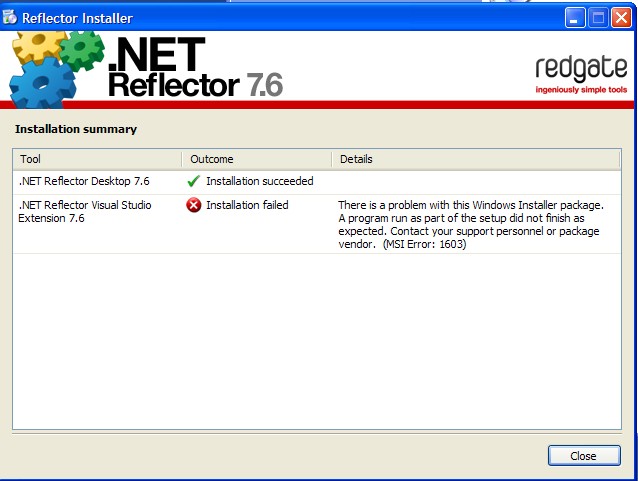Screen dimensions: 638x481
Task: Click the 'Installation failed' text
Action: click(x=247, y=205)
